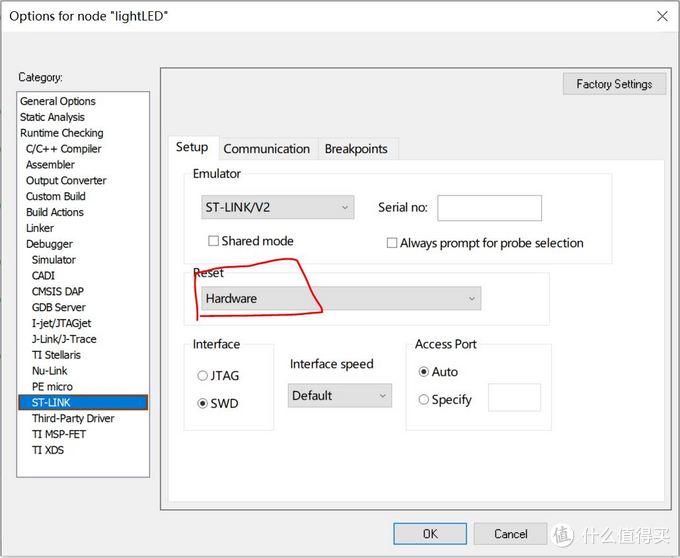Select Debugger category
Image resolution: width=680 pixels, height=558 pixels.
coord(49,244)
